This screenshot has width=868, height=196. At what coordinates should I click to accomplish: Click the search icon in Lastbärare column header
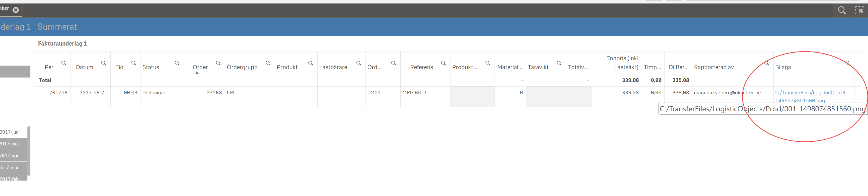coord(359,63)
